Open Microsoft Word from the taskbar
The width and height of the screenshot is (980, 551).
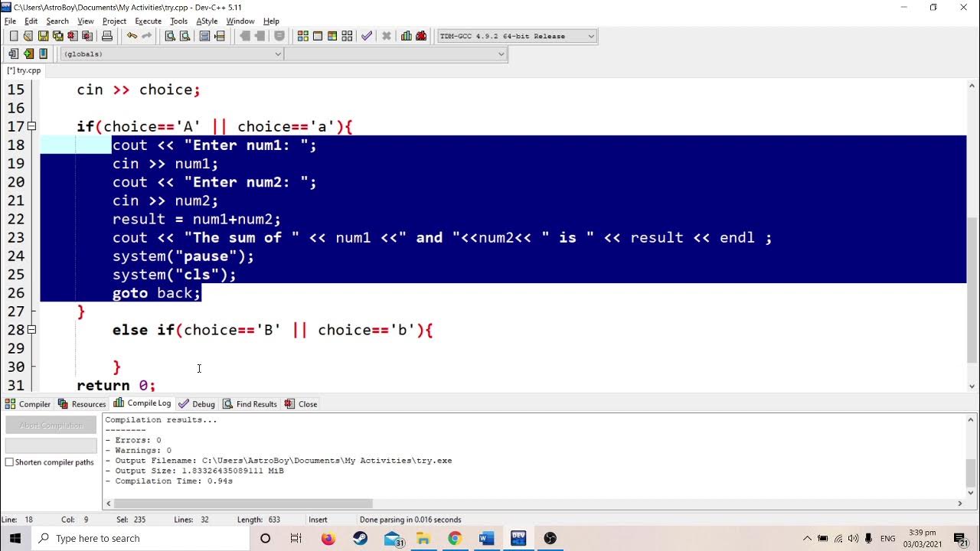click(486, 538)
